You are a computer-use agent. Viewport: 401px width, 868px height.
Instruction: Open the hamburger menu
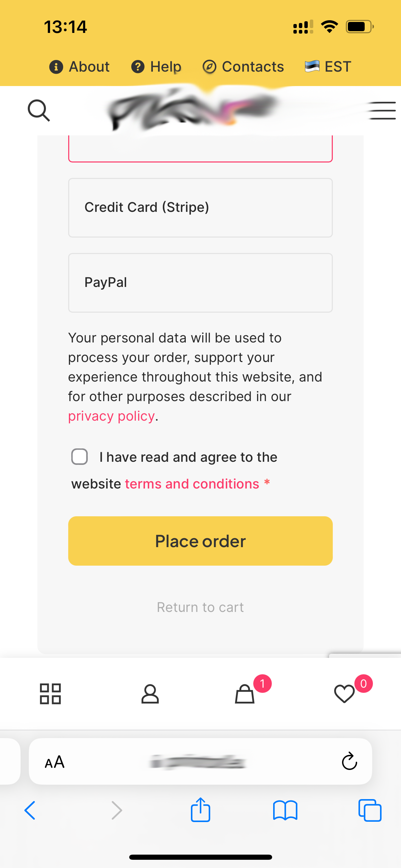pos(381,110)
